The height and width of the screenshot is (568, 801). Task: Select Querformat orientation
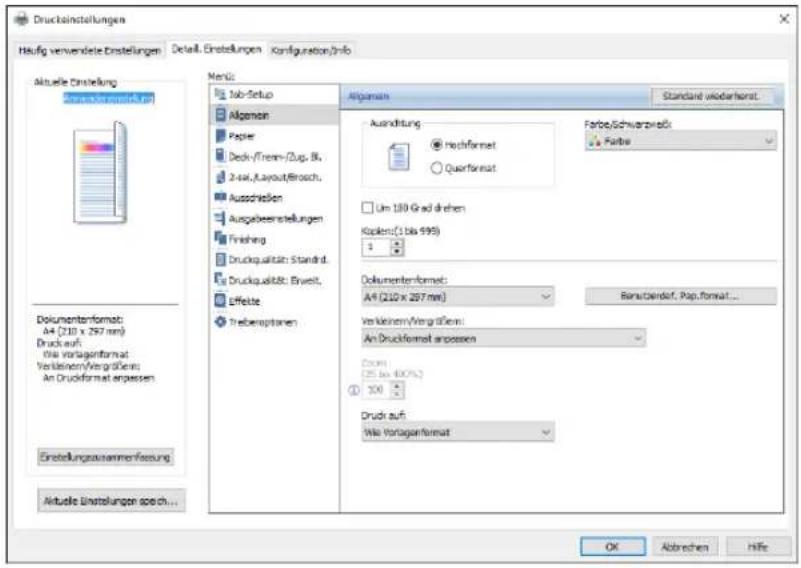pos(463,168)
